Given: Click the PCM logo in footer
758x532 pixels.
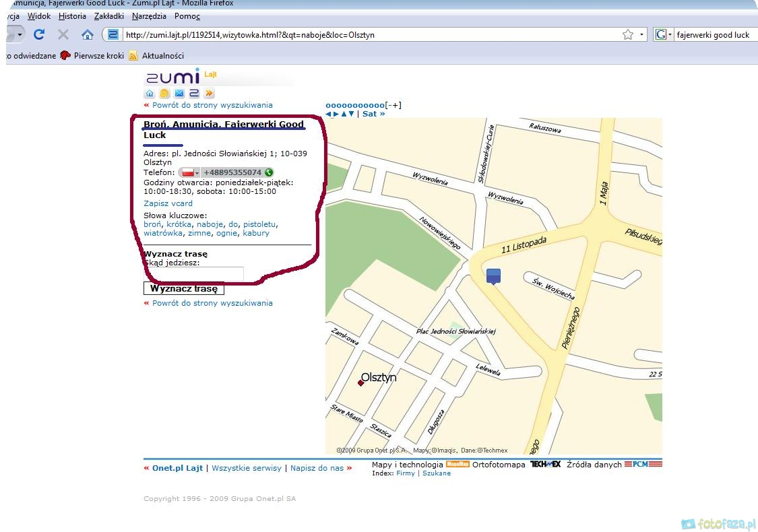Looking at the screenshot, I should tap(643, 464).
